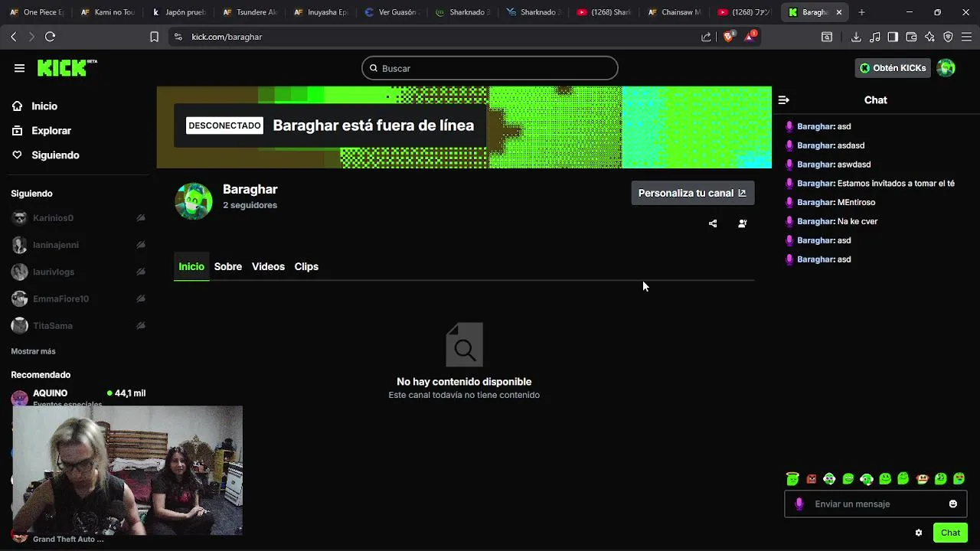Click '2 seguidores' text
The image size is (980, 551).
[x=250, y=205]
